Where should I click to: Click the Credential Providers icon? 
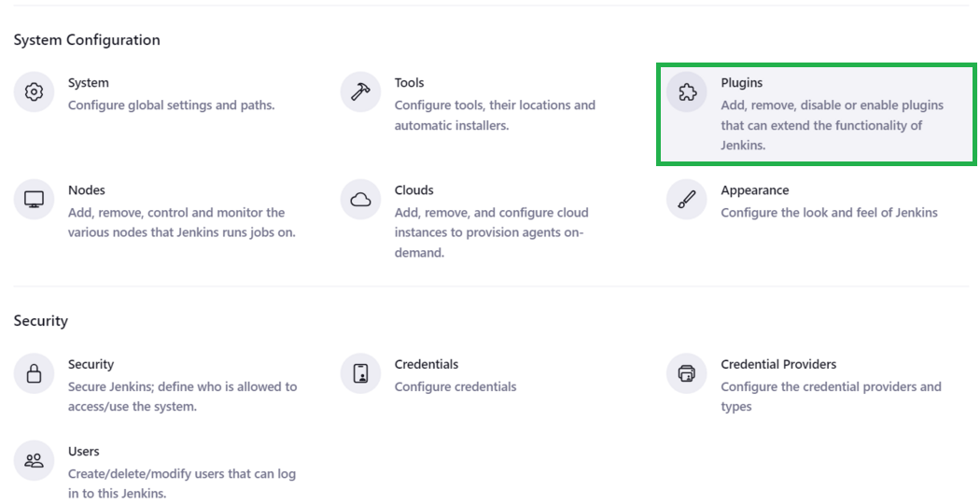(687, 374)
